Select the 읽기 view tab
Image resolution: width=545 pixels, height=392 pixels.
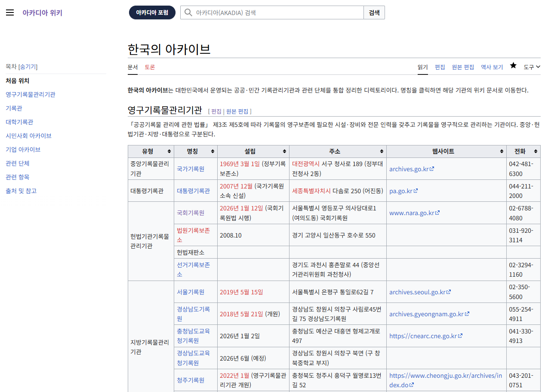pos(423,67)
